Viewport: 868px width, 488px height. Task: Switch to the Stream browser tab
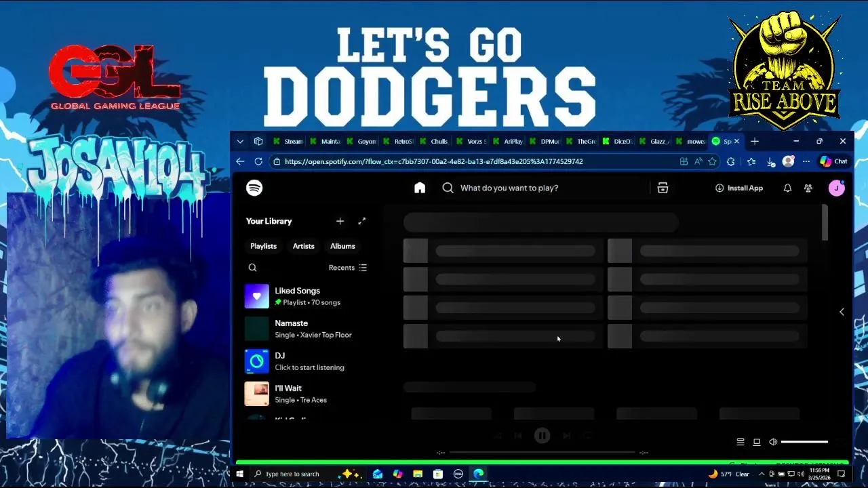coord(288,141)
